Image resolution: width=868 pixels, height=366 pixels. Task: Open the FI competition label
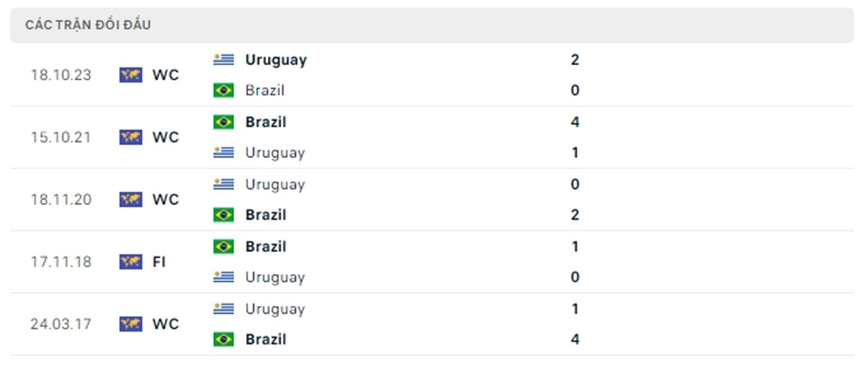pos(159,262)
